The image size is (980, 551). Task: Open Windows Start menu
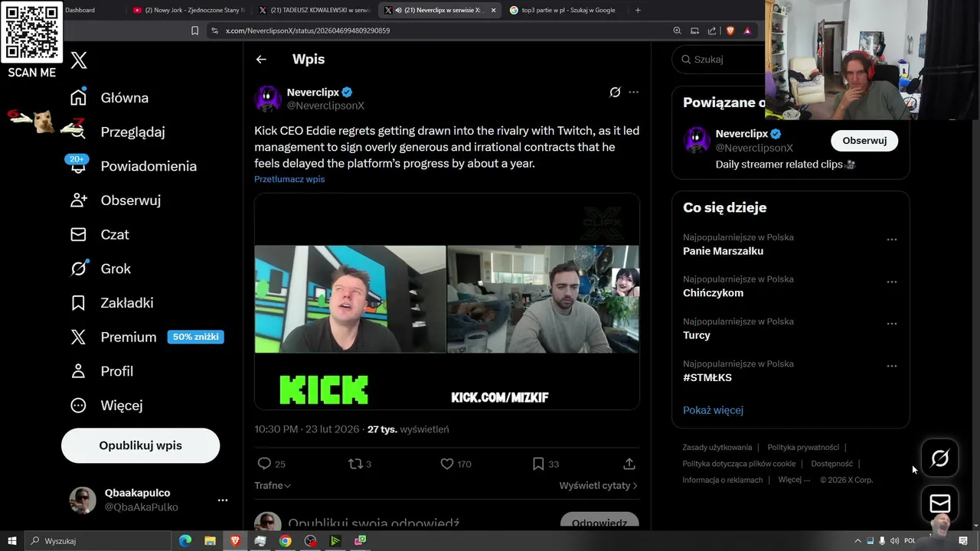point(12,541)
